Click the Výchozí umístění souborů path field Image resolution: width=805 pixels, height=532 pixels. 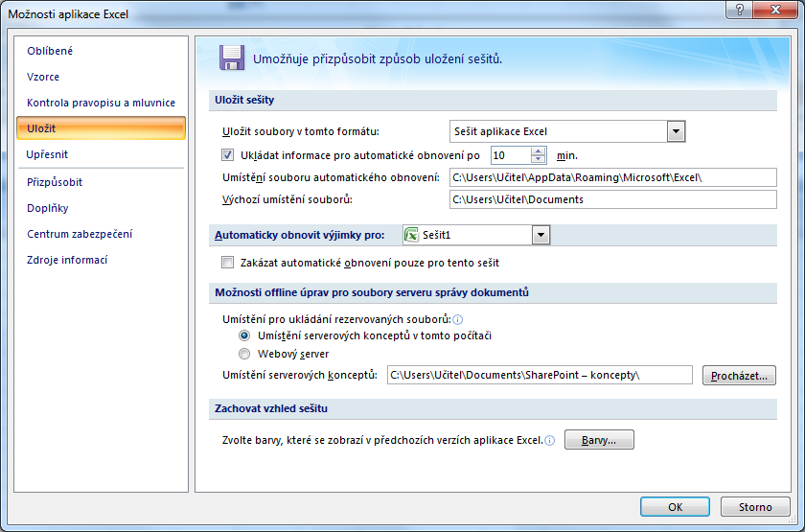point(613,199)
